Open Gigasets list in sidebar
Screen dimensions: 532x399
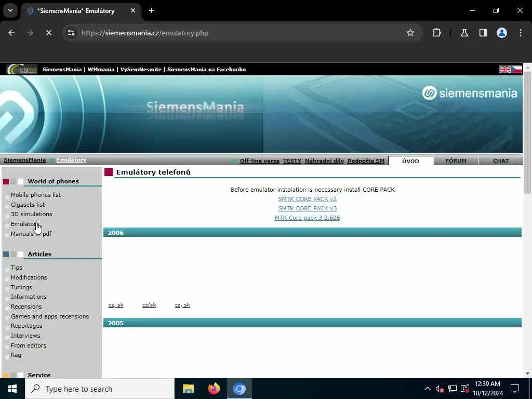tap(28, 205)
